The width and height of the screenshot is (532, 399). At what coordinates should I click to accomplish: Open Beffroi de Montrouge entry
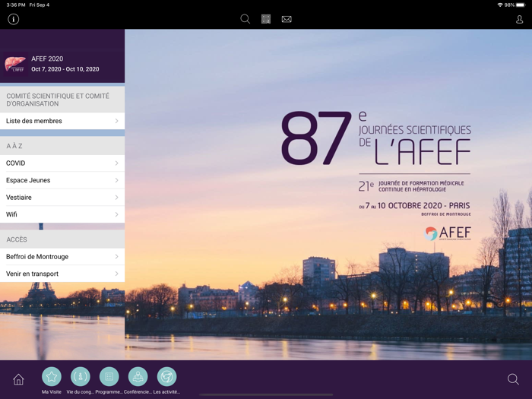tap(62, 257)
